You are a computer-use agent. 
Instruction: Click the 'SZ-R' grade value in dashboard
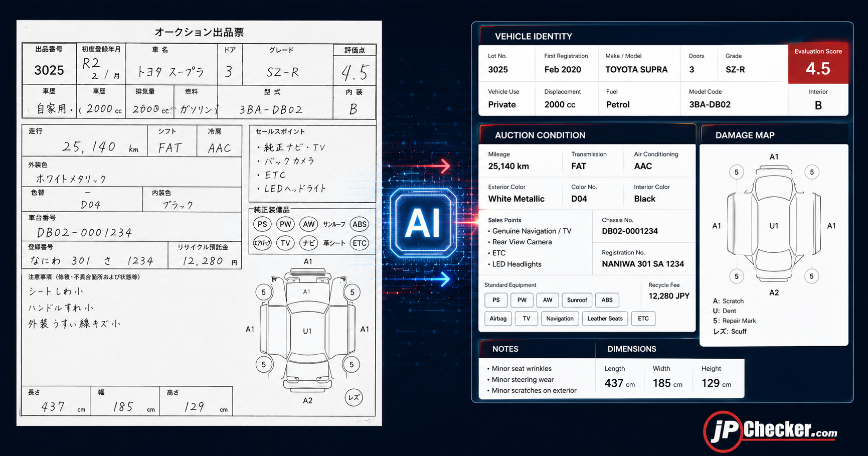735,70
